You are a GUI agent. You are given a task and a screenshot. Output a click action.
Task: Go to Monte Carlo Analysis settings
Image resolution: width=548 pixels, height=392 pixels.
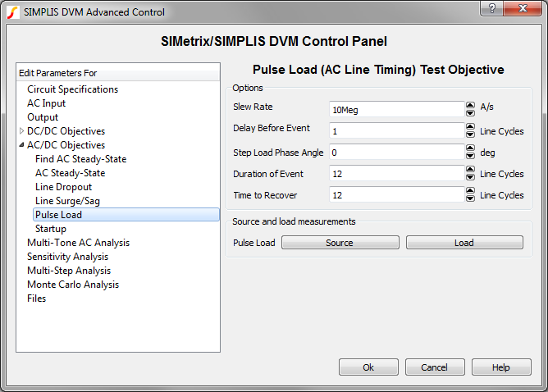click(73, 285)
